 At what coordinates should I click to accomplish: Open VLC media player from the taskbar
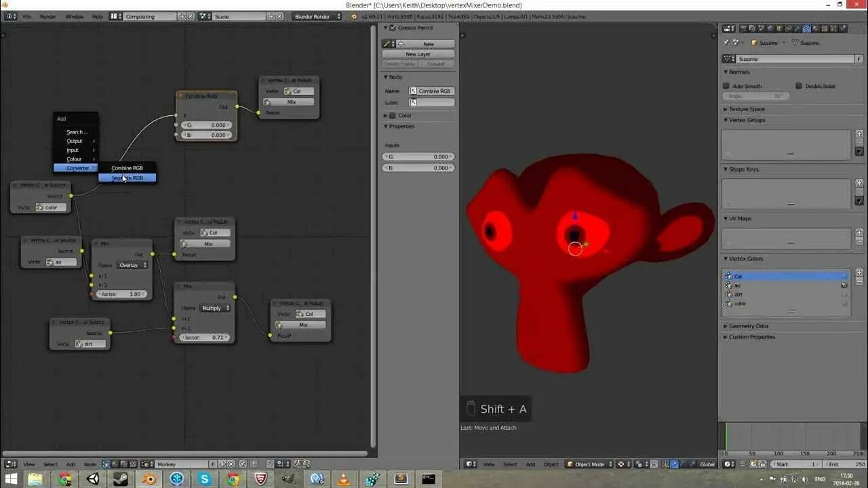344,479
